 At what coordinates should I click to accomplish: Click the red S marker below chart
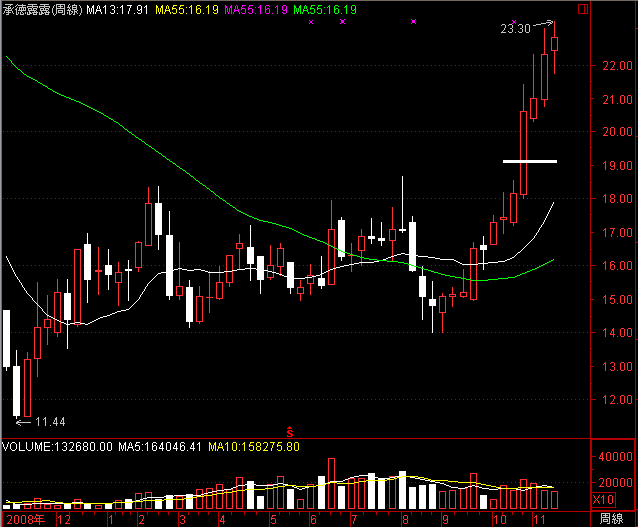290,432
